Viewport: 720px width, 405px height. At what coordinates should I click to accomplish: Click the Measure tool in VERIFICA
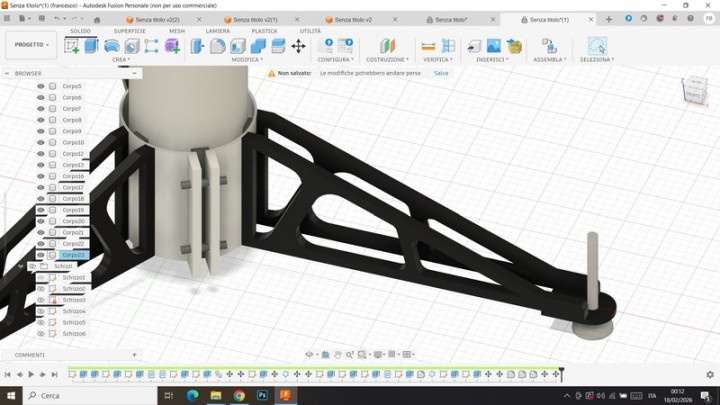click(428, 46)
